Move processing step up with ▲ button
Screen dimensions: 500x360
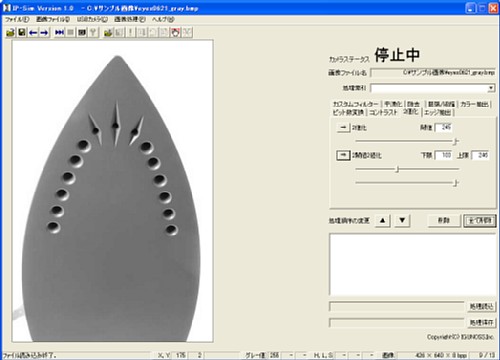[383, 220]
